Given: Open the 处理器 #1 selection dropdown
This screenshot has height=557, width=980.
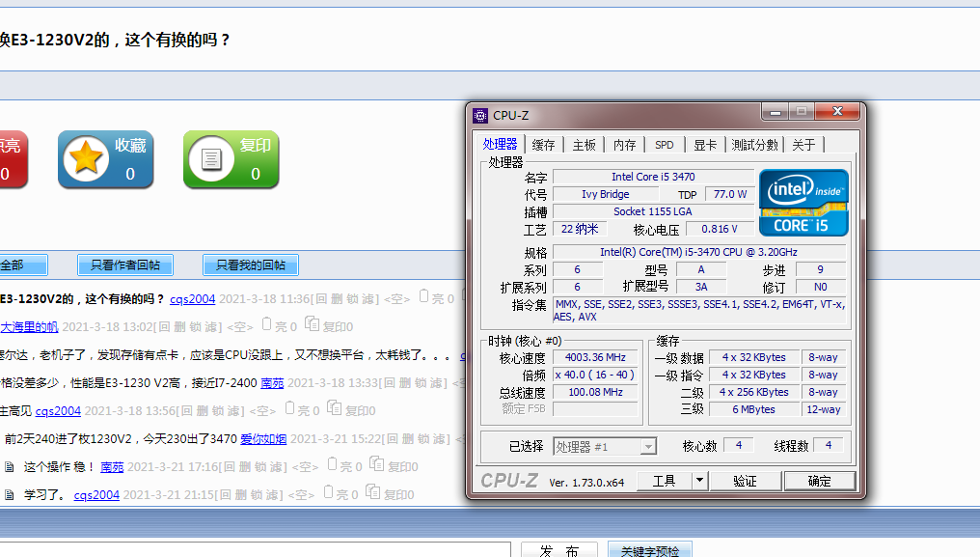Looking at the screenshot, I should pyautogui.click(x=605, y=446).
